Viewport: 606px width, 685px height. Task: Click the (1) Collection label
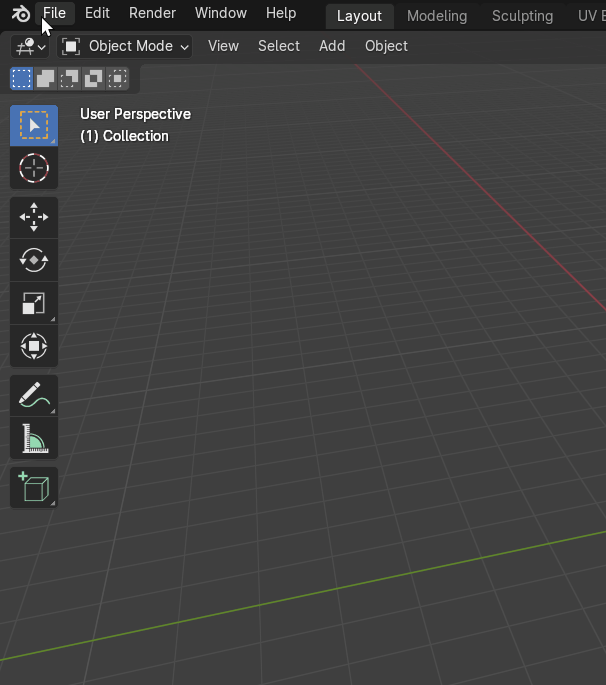coord(124,136)
